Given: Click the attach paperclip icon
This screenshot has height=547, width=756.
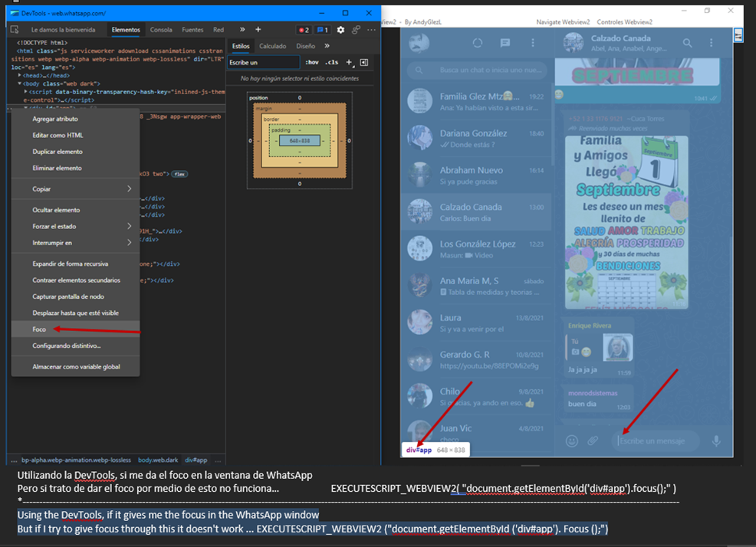Looking at the screenshot, I should pos(593,441).
